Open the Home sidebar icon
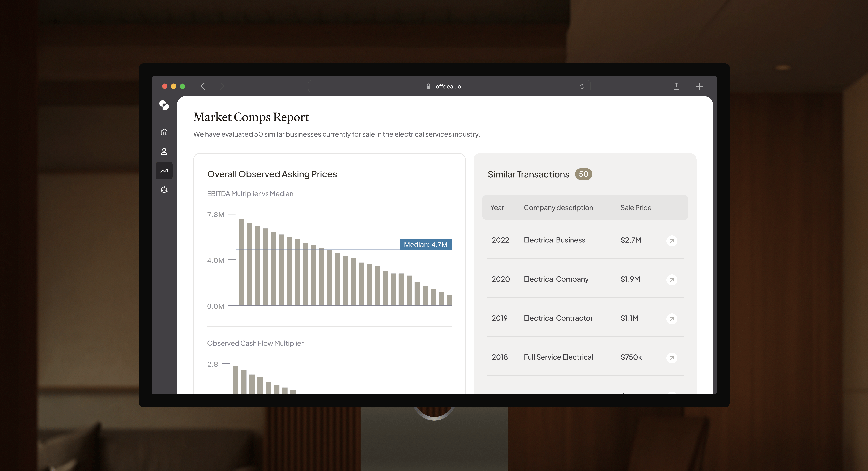 click(164, 132)
